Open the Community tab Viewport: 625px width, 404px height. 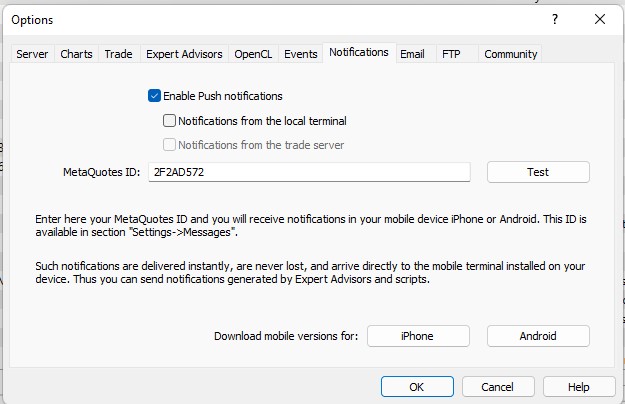tap(511, 54)
